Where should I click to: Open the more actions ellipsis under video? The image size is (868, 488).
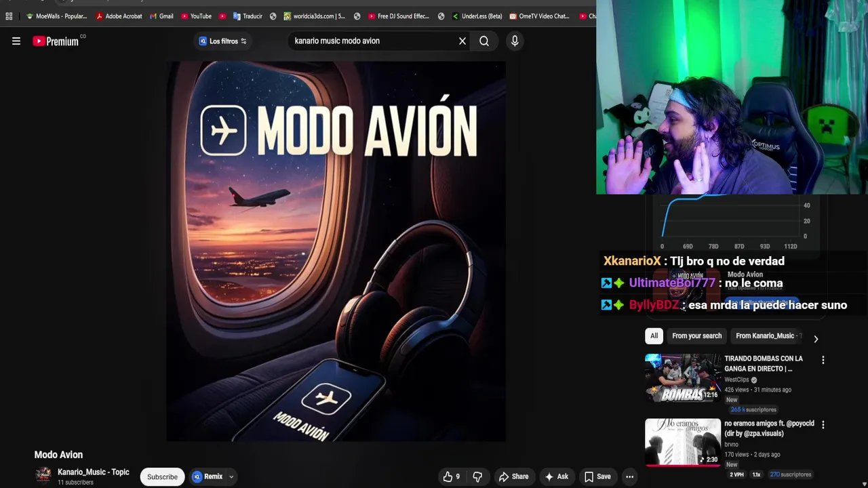click(629, 476)
